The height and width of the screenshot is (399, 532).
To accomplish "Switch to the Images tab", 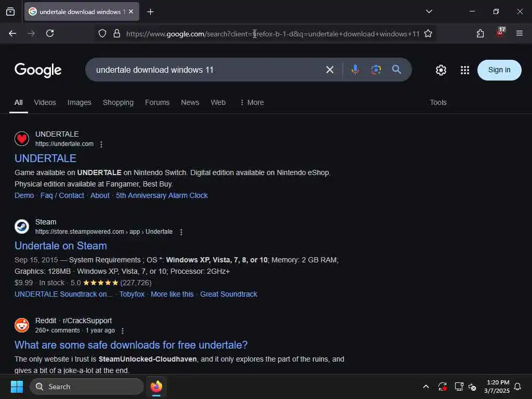I will pyautogui.click(x=79, y=102).
